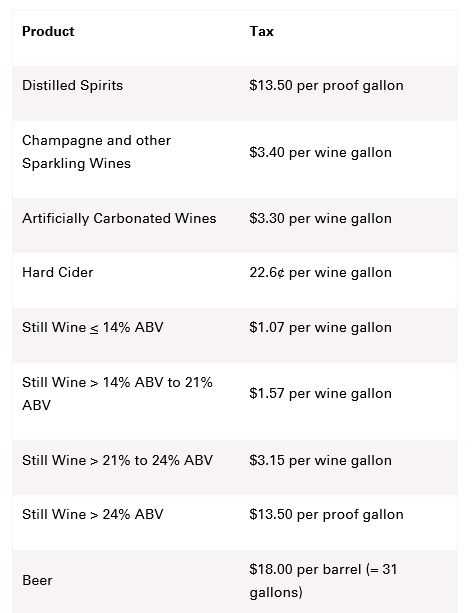
Task: Select the $13.50 per proof gallon Distilled Spirits tax
Action: pyautogui.click(x=326, y=85)
